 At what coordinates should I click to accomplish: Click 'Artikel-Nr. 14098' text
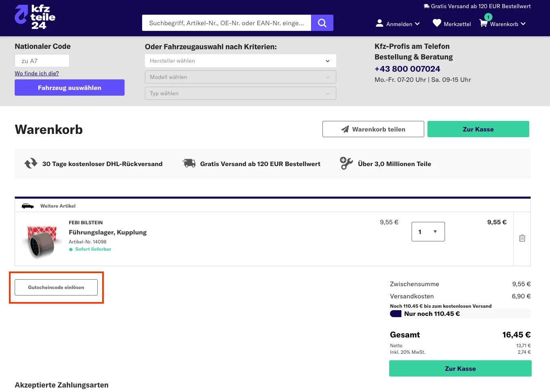pyautogui.click(x=88, y=242)
